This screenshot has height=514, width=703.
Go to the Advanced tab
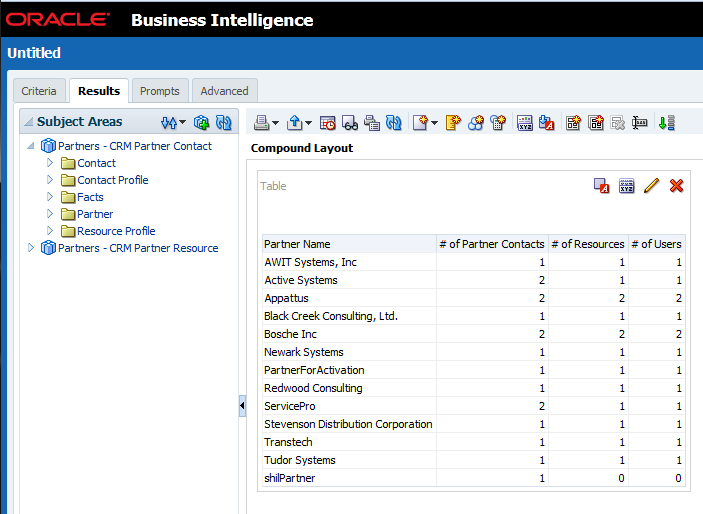[x=224, y=91]
